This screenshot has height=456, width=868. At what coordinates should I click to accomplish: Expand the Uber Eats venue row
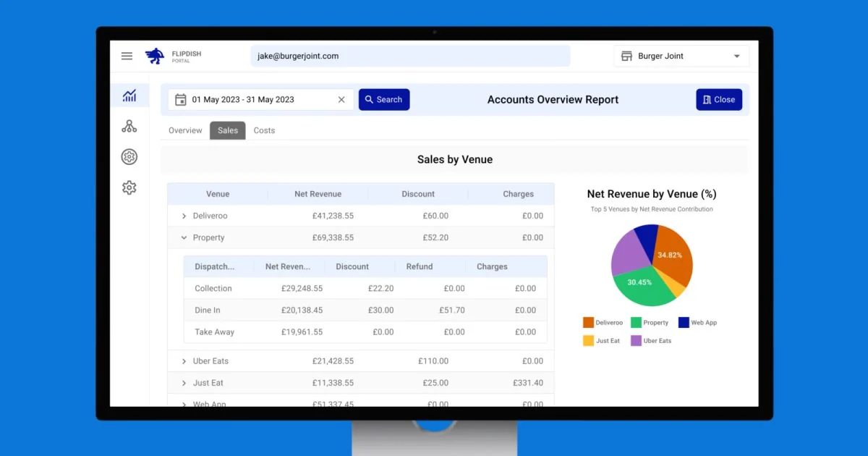[184, 361]
